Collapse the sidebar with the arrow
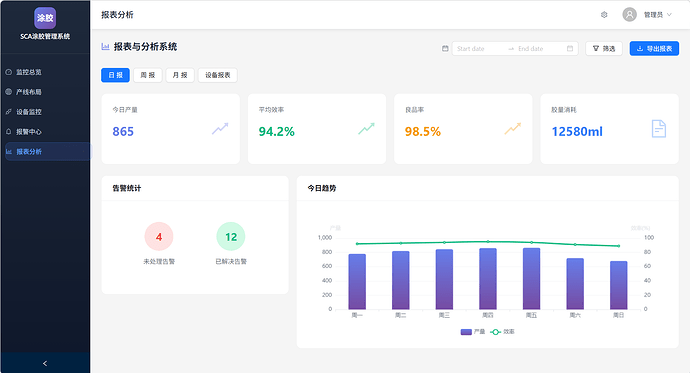 coord(45,363)
